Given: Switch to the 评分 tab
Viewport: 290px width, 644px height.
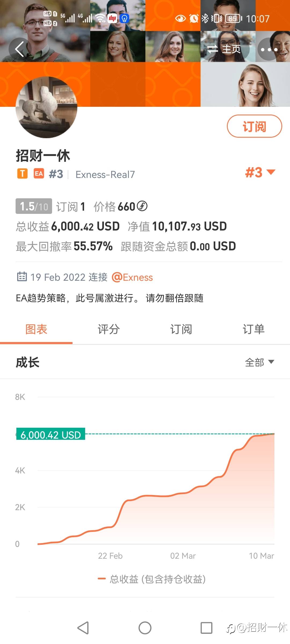Looking at the screenshot, I should pyautogui.click(x=108, y=329).
